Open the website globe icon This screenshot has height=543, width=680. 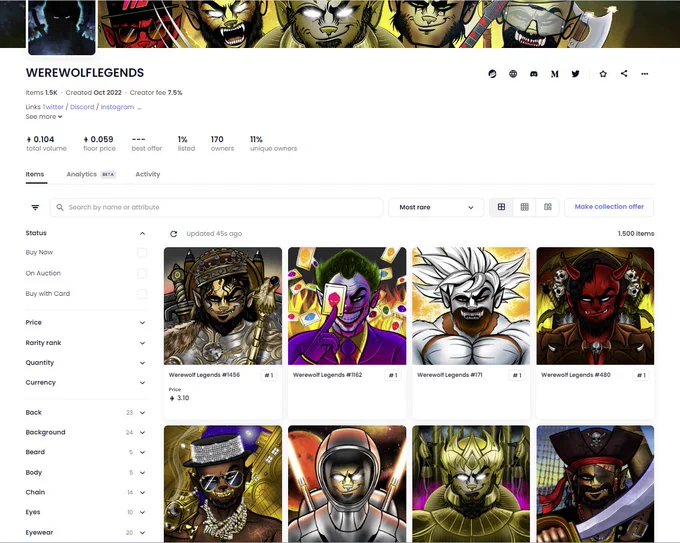[x=513, y=74]
